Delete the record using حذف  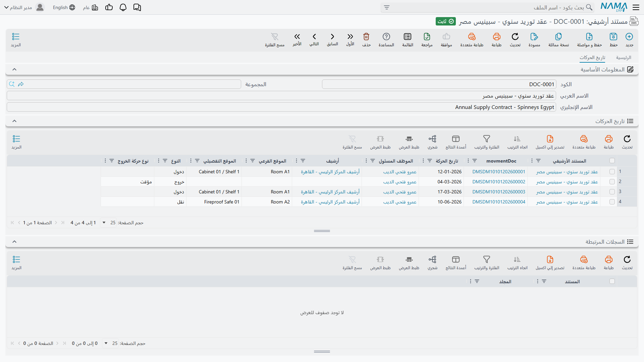point(366,40)
